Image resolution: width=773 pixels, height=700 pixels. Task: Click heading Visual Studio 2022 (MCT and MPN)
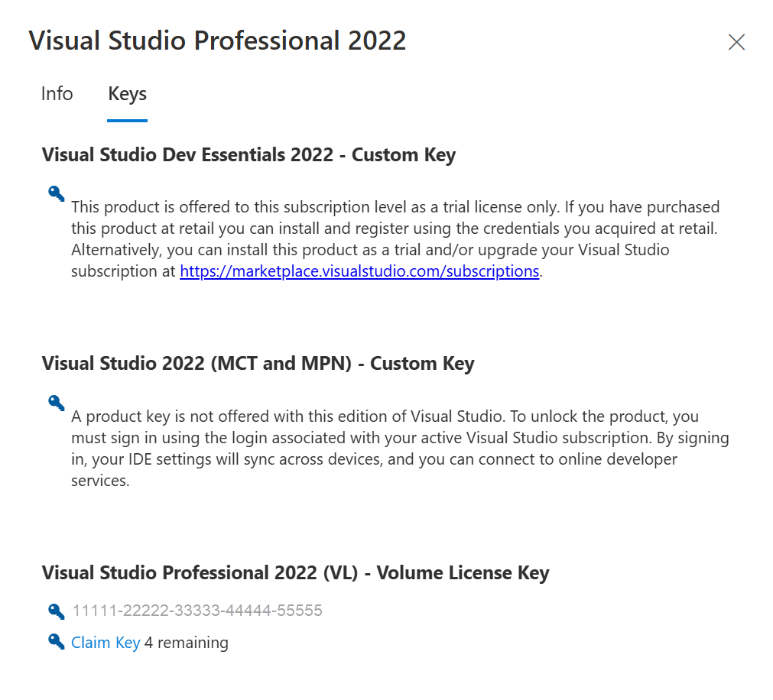tap(258, 364)
